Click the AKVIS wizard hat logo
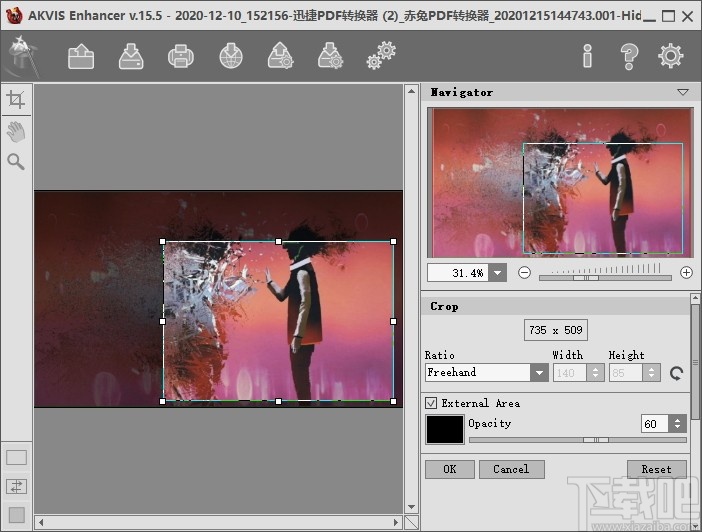 click(21, 56)
